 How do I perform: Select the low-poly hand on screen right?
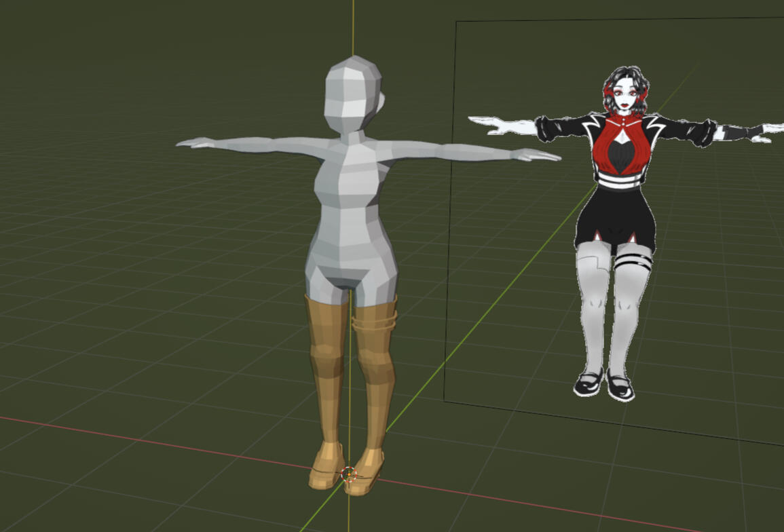[x=540, y=155]
